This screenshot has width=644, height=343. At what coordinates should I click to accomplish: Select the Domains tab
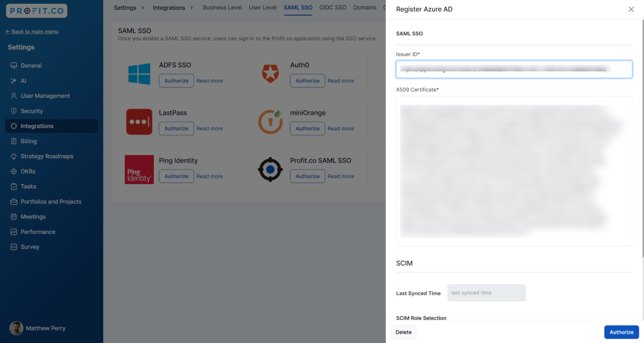(364, 7)
